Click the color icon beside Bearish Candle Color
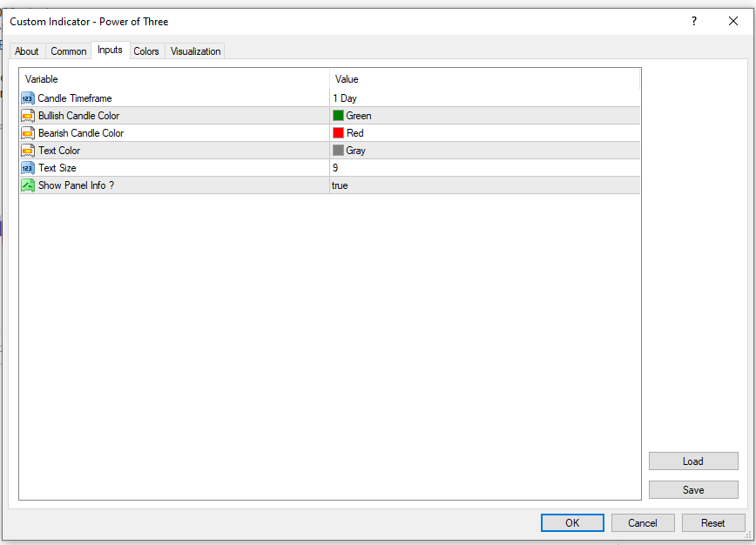 (27, 133)
